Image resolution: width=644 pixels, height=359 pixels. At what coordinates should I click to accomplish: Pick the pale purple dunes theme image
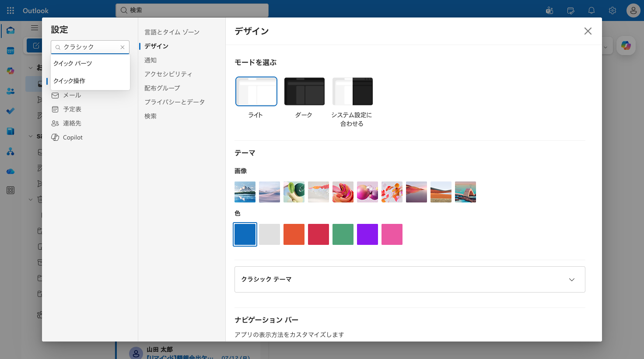[269, 192]
